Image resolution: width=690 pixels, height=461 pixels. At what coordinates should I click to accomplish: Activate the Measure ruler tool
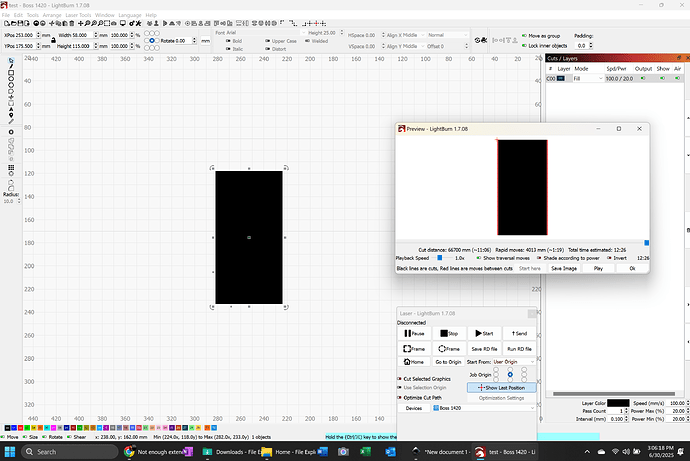(11, 121)
